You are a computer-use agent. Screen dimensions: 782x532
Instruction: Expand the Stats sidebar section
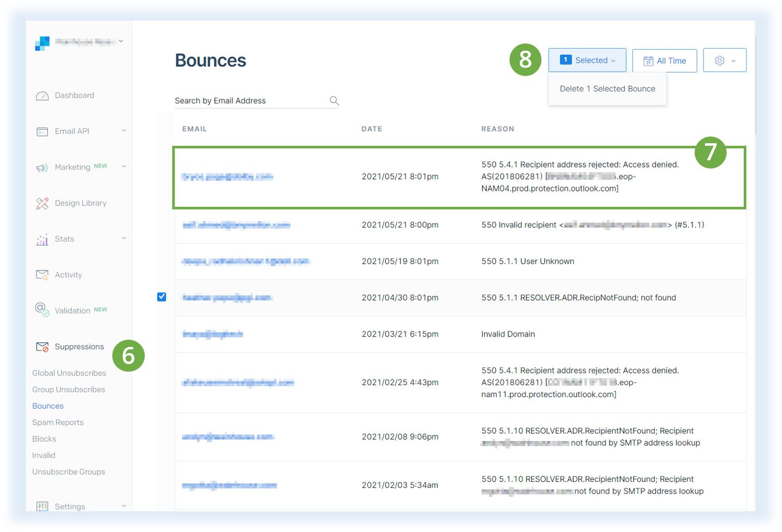pos(124,238)
